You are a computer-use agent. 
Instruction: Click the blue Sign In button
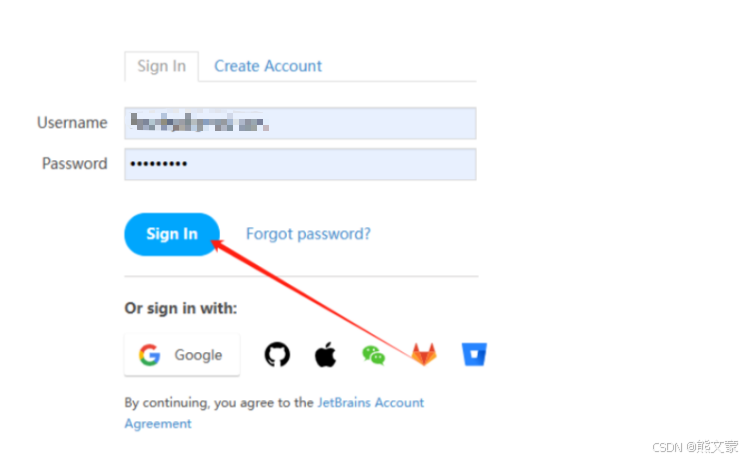172,234
